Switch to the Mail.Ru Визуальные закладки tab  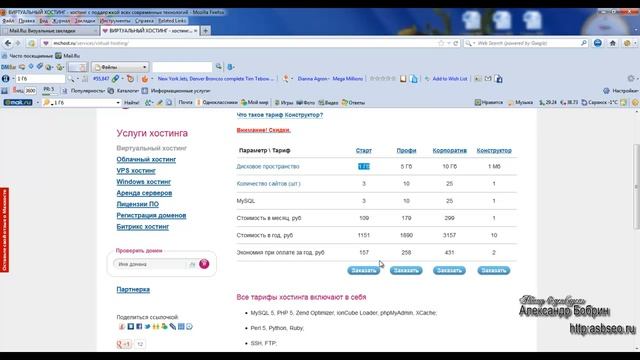click(49, 31)
